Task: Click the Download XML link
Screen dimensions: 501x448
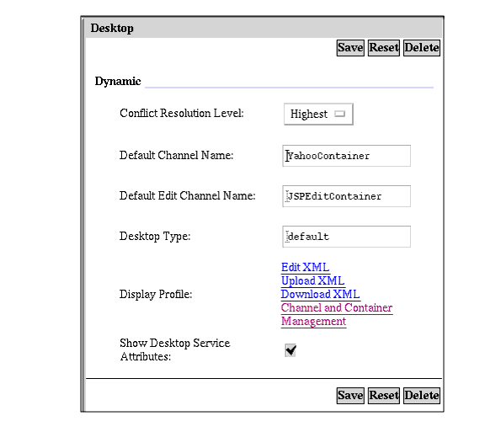Action: [x=321, y=294]
